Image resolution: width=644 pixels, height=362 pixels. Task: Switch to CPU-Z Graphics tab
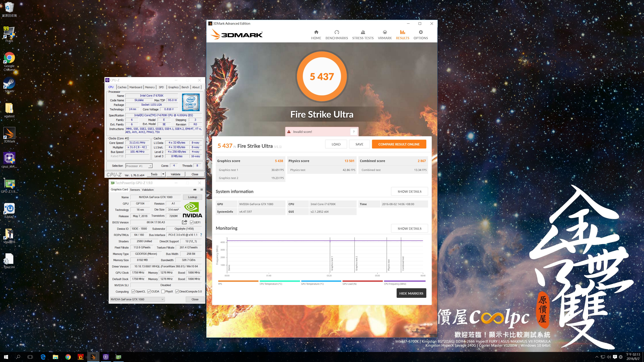click(173, 87)
